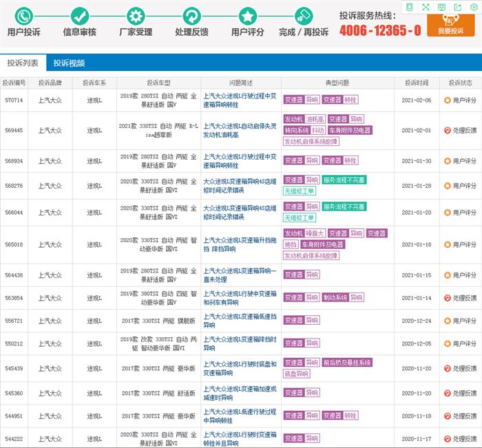Open complaint link 上汽大众途观L行驶过程中变速箱异响顿挫 for 570714

point(240,100)
